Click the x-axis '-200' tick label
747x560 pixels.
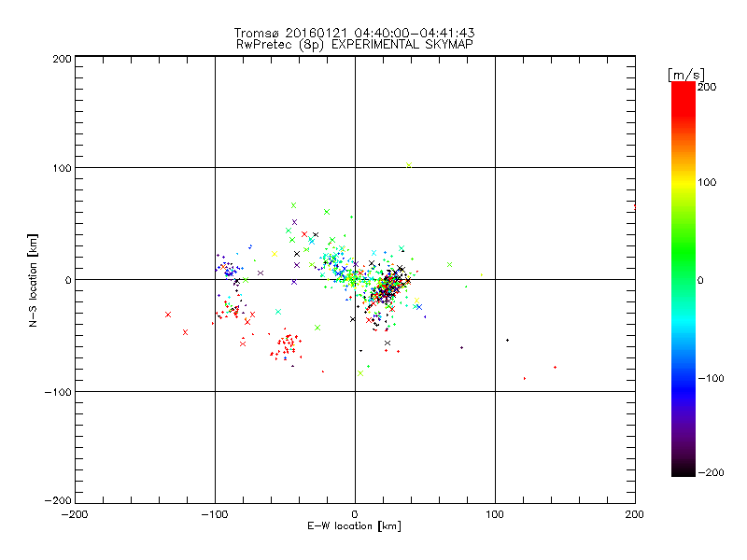(x=76, y=514)
